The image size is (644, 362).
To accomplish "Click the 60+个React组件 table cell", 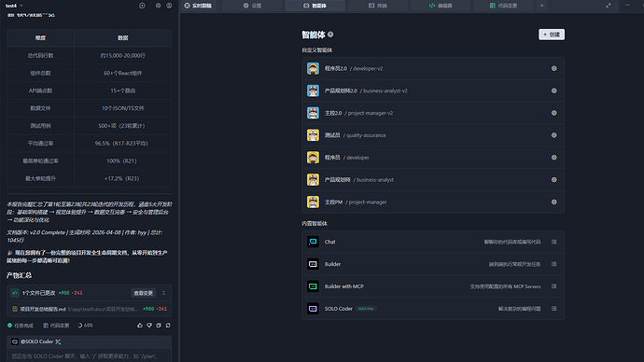I will coord(123,73).
